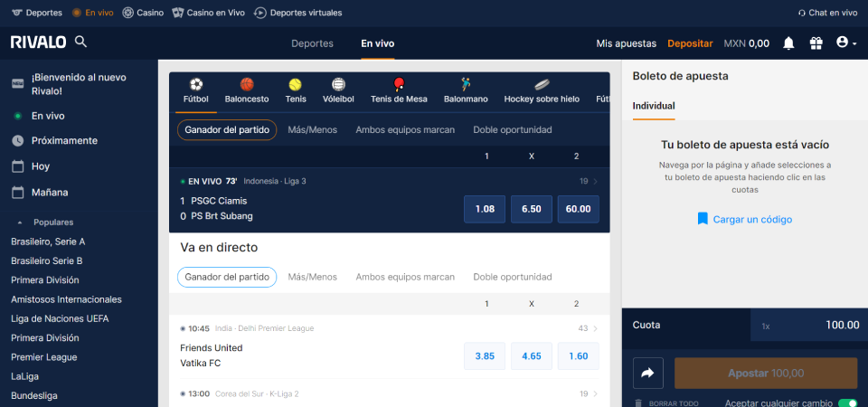The height and width of the screenshot is (407, 868).
Task: Open Brasileiro Serie B league
Action: pos(47,260)
